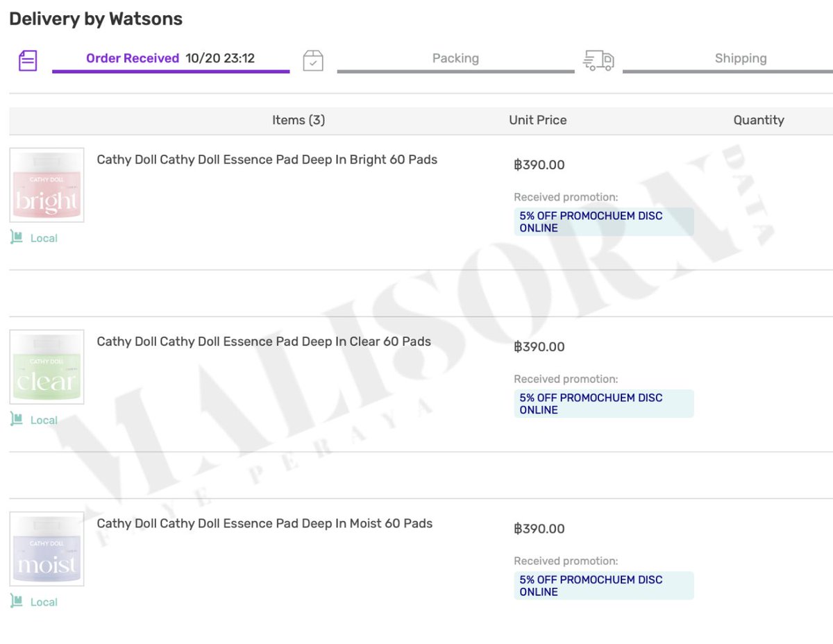Click the Packing box icon
Image resolution: width=833 pixels, height=644 pixels.
[x=313, y=60]
